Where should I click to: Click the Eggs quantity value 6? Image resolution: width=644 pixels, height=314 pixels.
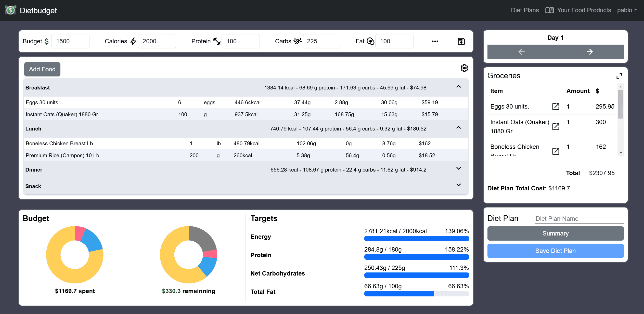coord(179,102)
